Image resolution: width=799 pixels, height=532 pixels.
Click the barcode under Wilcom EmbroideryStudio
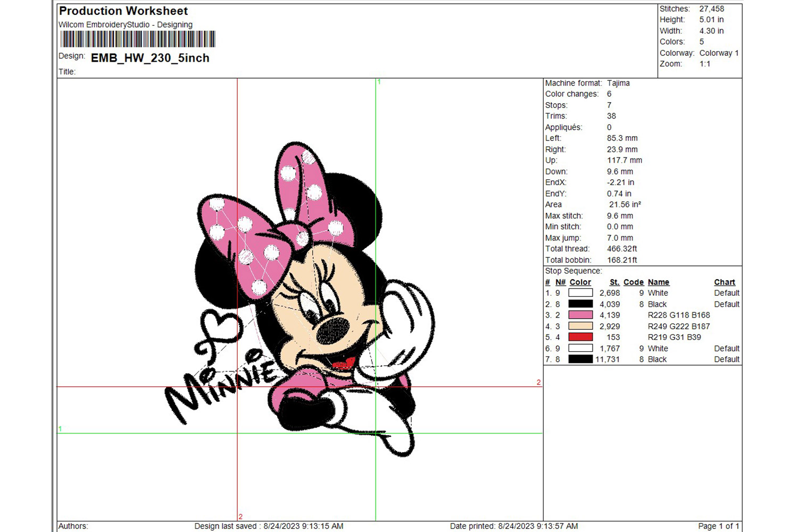pyautogui.click(x=138, y=39)
